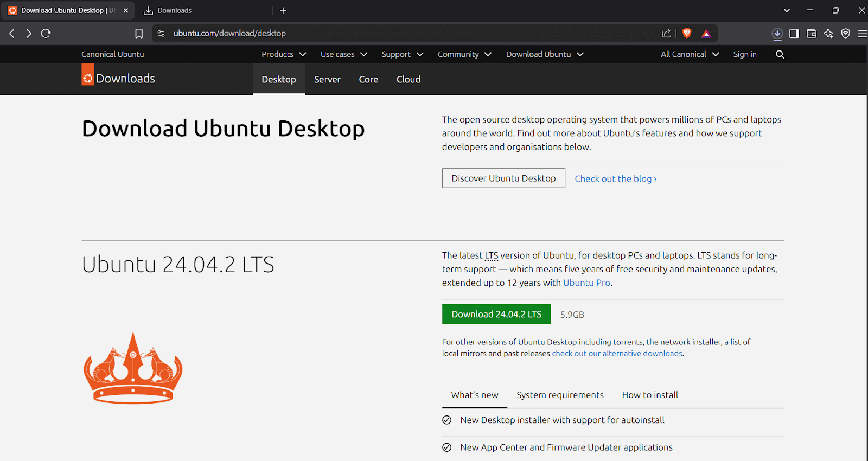868x461 pixels.
Task: Select the Server downloads tab
Action: [327, 79]
